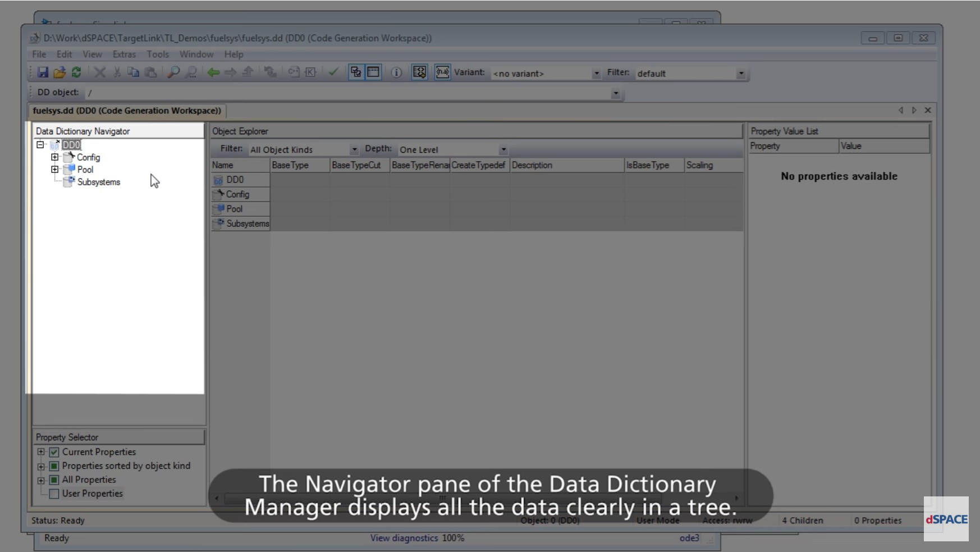Select DD0 root in the navigator tree
980x552 pixels.
[71, 145]
